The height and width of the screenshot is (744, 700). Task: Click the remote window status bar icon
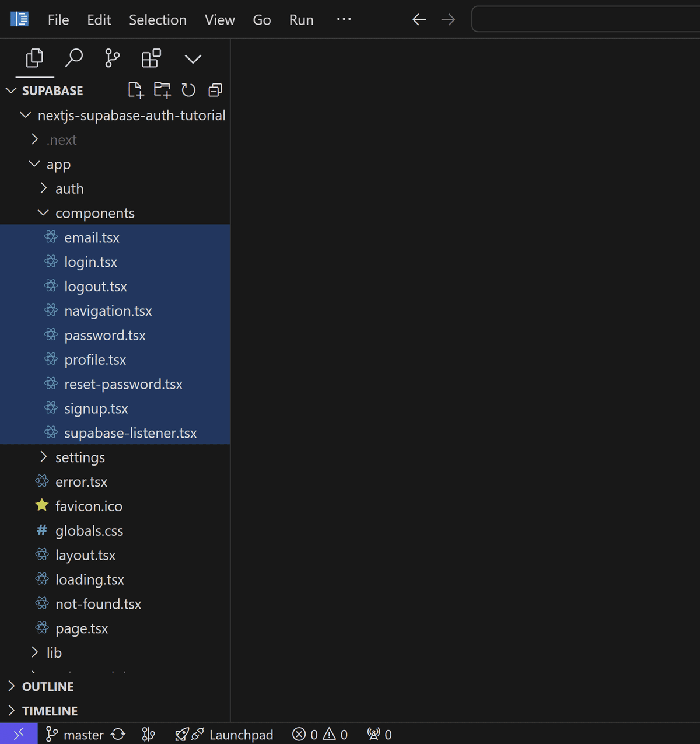19,734
